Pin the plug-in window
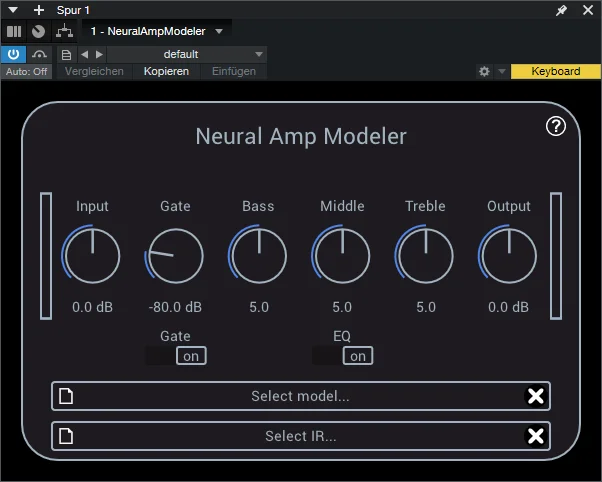602x482 pixels. coord(561,10)
